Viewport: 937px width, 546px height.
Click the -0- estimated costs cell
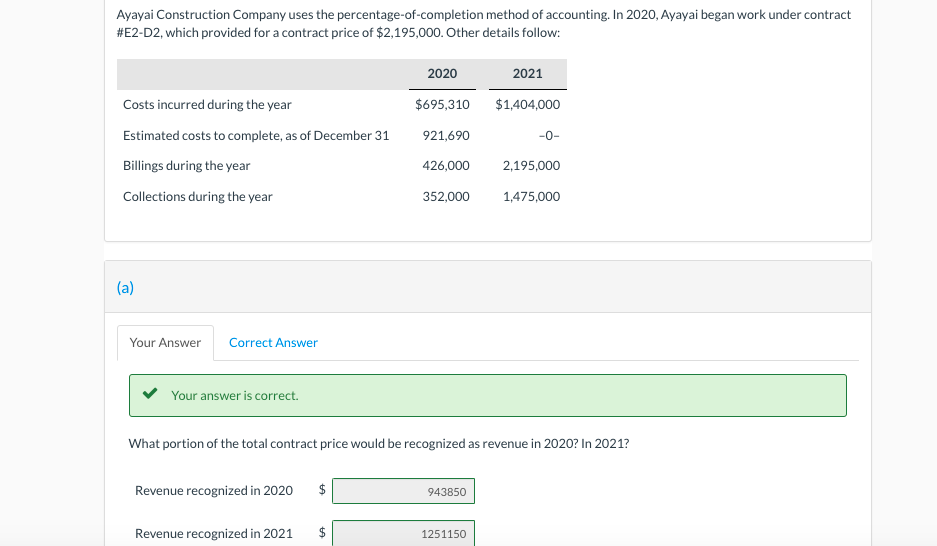pyautogui.click(x=548, y=136)
